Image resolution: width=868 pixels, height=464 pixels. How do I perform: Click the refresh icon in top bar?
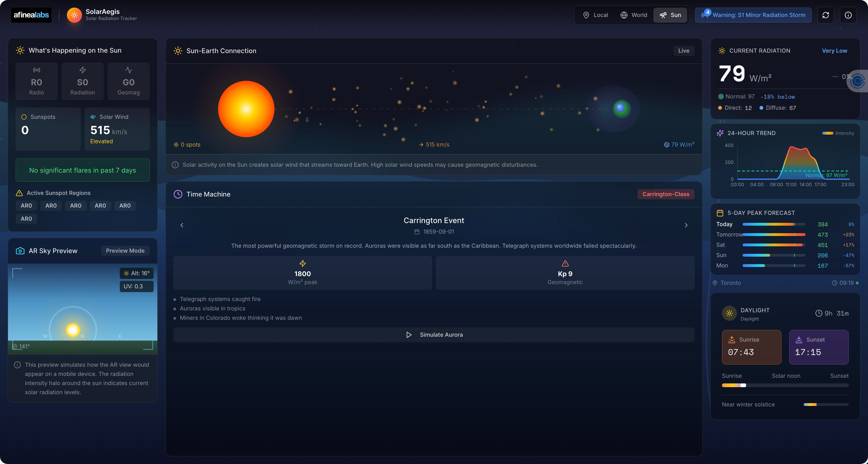826,15
